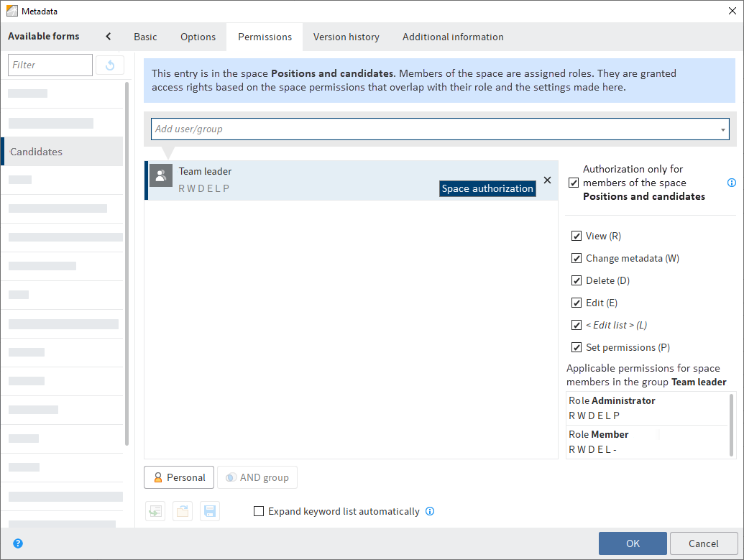Click the Personal button

(x=179, y=477)
